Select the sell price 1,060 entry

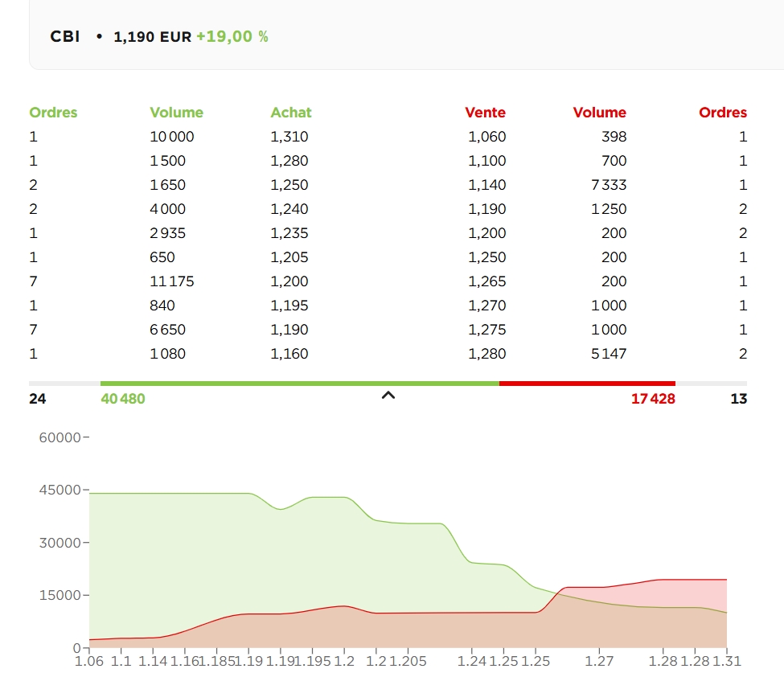pyautogui.click(x=487, y=137)
